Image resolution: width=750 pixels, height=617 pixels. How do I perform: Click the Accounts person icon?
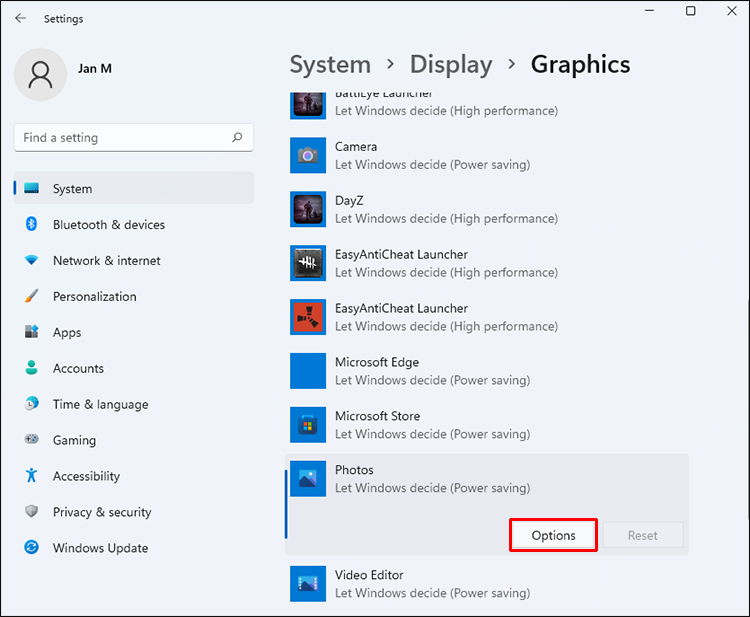(x=32, y=367)
